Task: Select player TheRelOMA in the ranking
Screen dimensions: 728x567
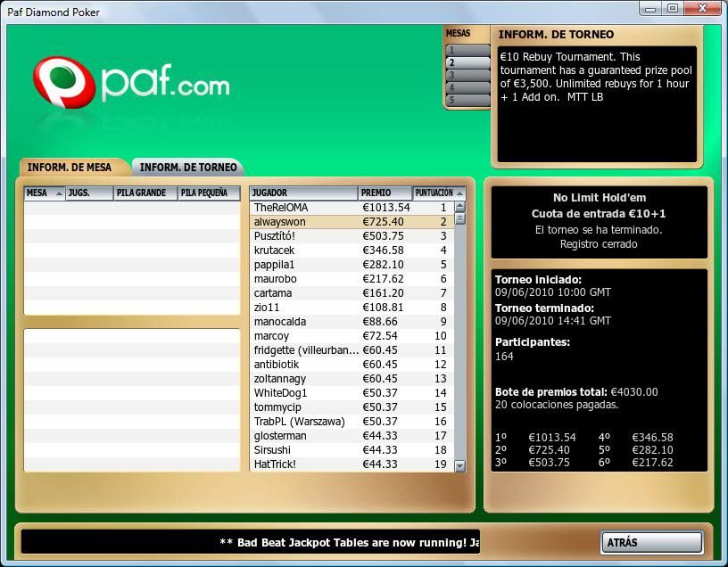Action: click(x=352, y=208)
